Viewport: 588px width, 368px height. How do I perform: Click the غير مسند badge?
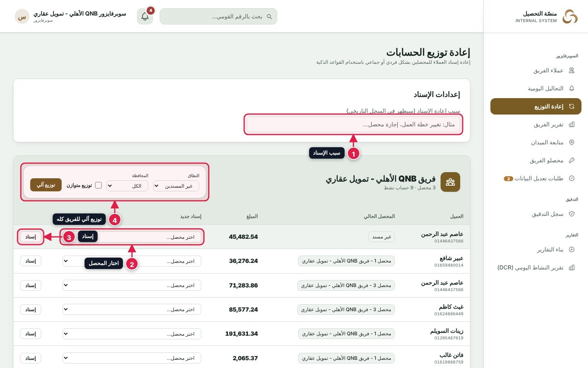tap(381, 237)
